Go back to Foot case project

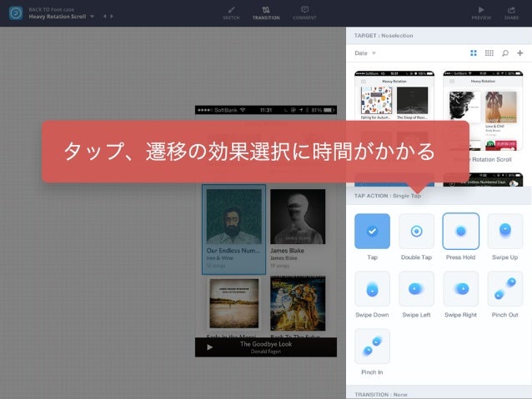coord(51,9)
